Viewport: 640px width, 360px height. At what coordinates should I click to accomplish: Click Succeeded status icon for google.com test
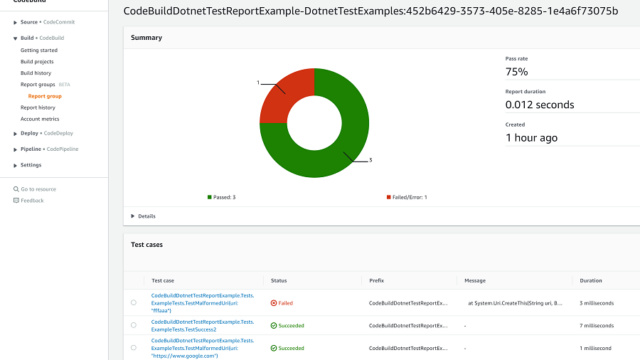(x=273, y=348)
